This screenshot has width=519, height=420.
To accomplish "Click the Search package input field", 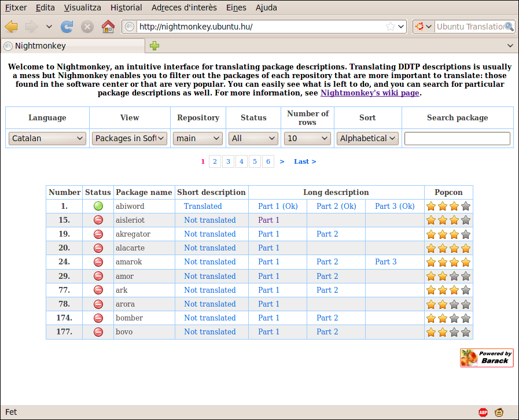I will click(x=457, y=138).
